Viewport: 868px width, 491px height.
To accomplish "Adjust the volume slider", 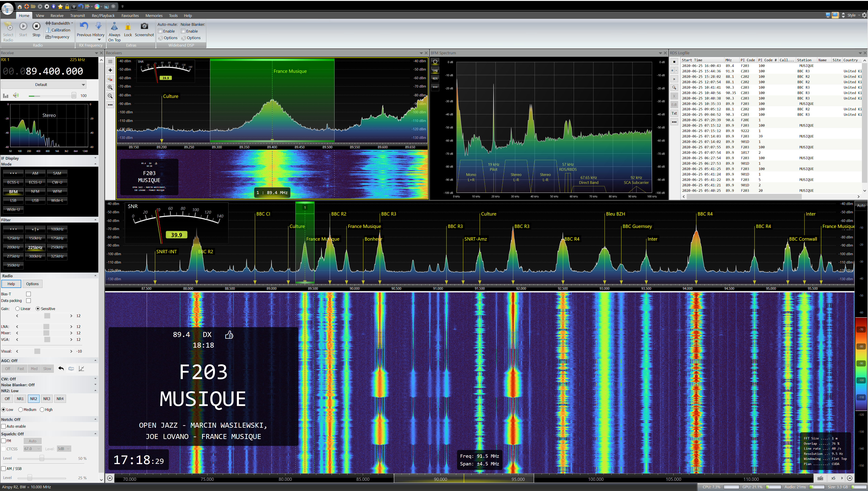I will 73,96.
